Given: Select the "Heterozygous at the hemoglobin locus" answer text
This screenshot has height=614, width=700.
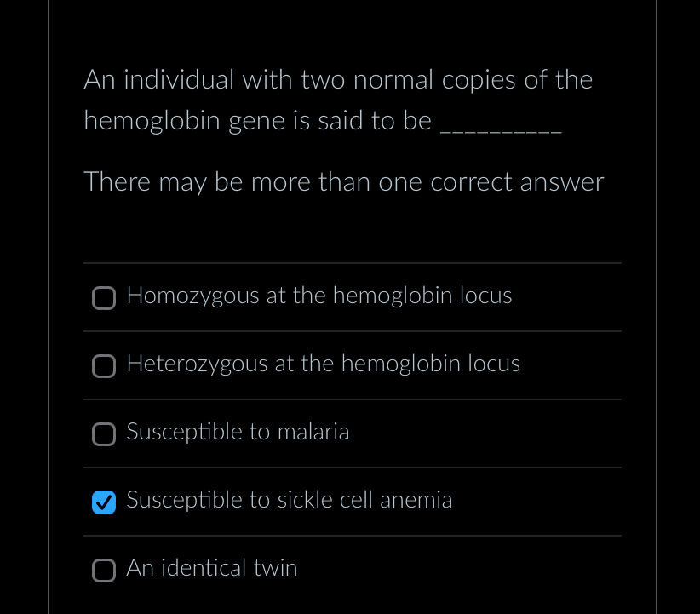Looking at the screenshot, I should coord(323,365).
